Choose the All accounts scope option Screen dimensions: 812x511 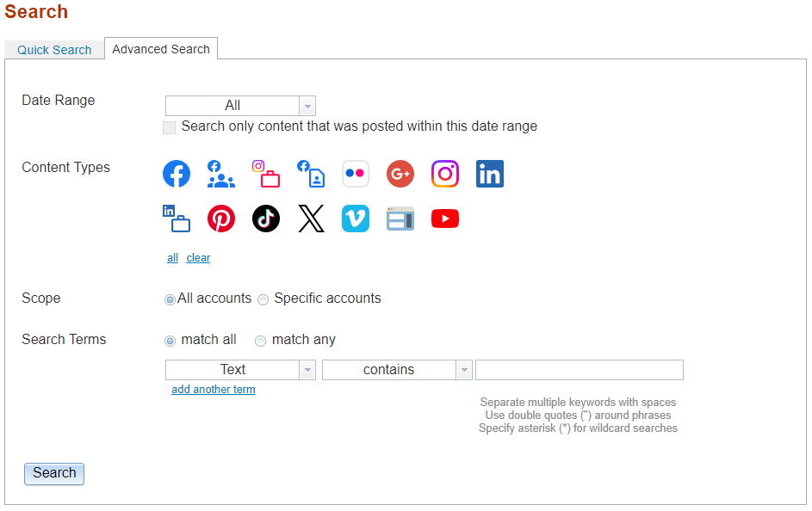click(170, 299)
